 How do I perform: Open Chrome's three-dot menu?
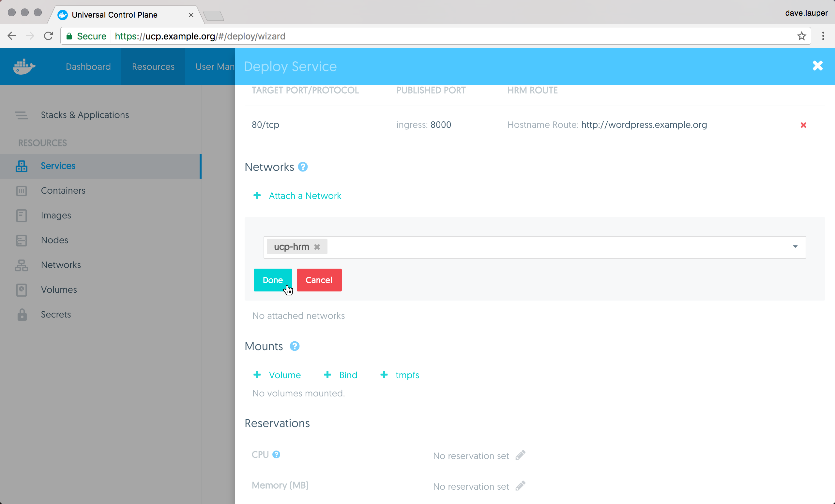point(823,36)
